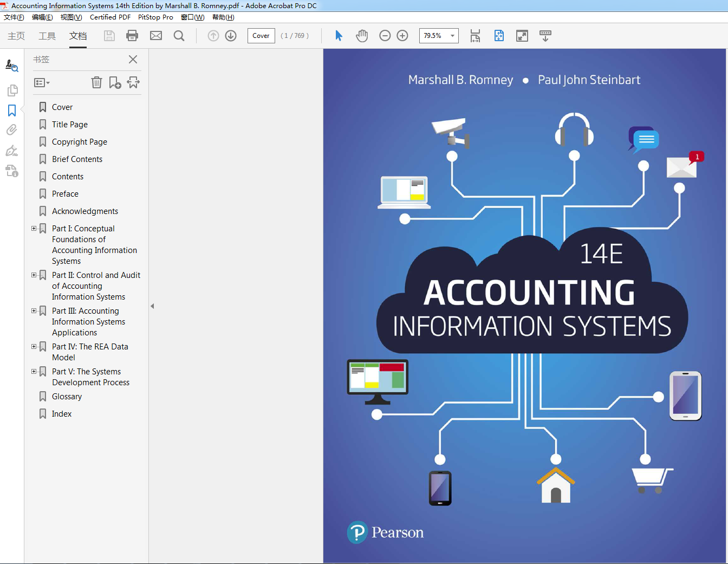Expand Part IV: The REA Data Model
Viewport: 728px width, 564px height.
(34, 347)
